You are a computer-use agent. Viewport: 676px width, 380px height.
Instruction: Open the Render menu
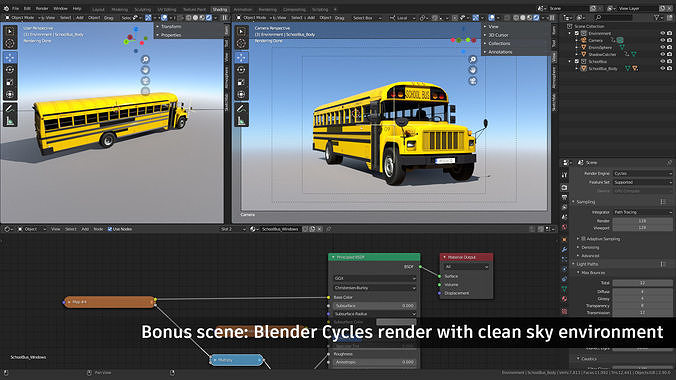click(x=42, y=8)
